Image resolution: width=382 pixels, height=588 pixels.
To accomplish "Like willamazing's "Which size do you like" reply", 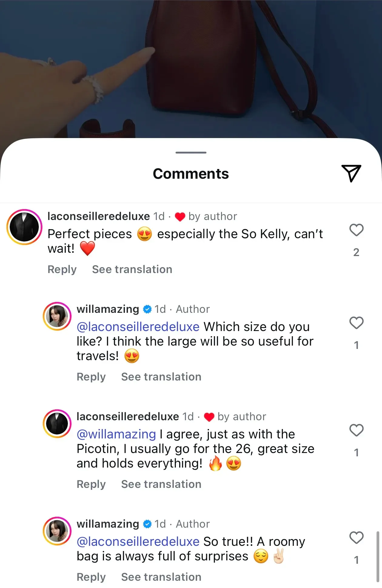I will tap(356, 323).
